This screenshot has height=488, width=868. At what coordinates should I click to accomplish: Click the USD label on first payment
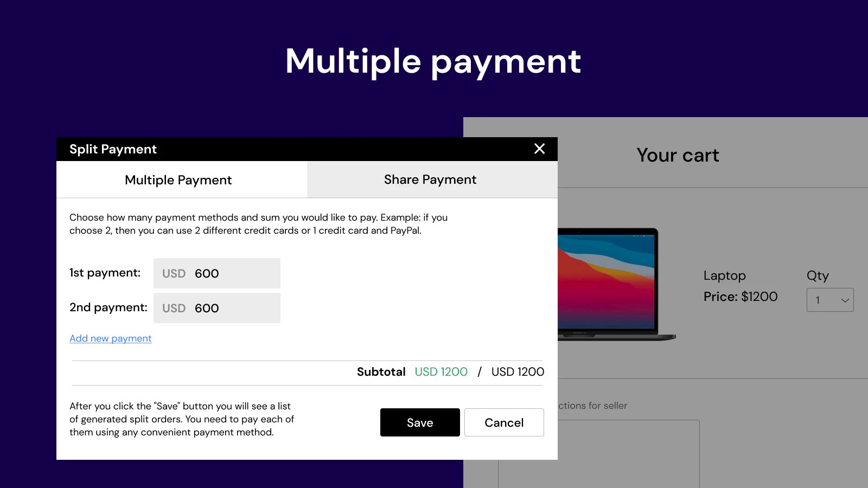173,273
